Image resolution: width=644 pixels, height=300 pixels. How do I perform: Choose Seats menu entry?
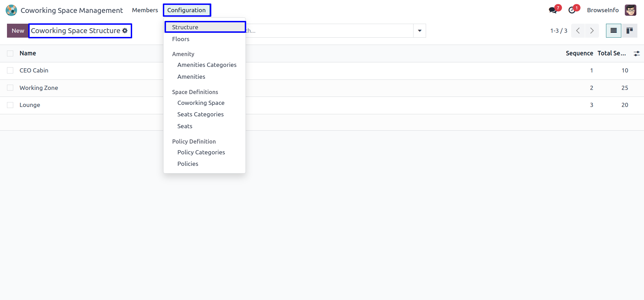(205, 126)
